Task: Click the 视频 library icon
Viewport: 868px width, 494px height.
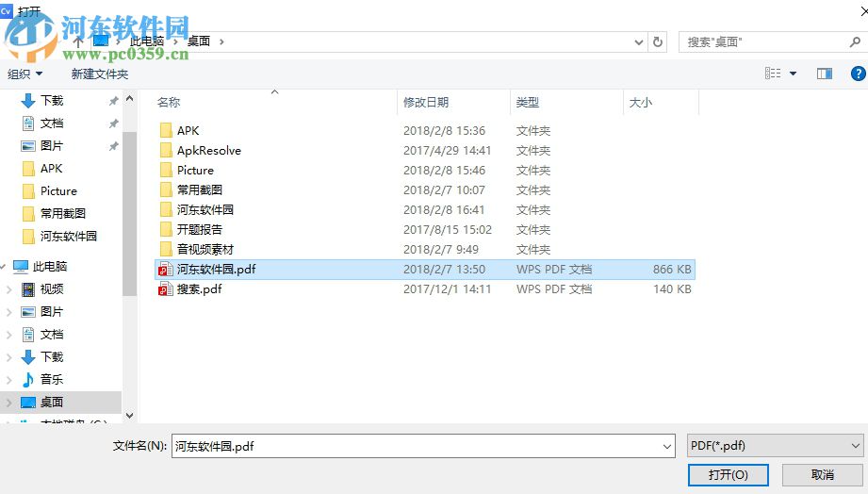Action: click(28, 289)
